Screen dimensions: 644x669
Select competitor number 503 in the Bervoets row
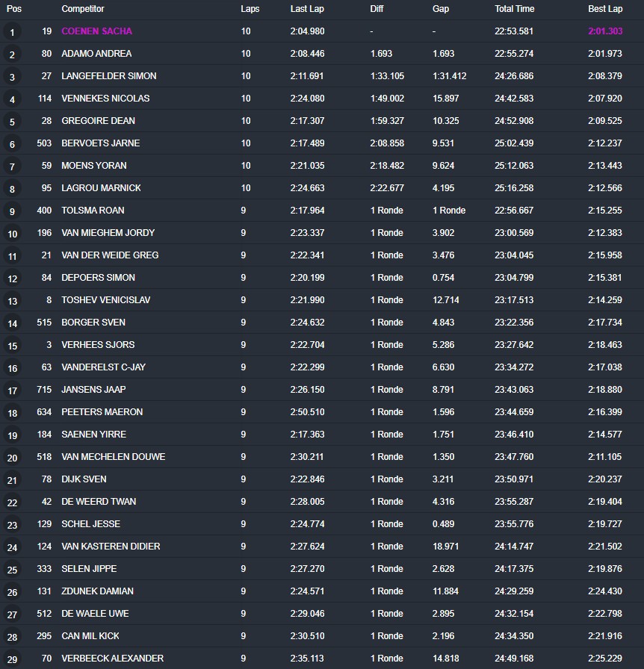tap(44, 143)
